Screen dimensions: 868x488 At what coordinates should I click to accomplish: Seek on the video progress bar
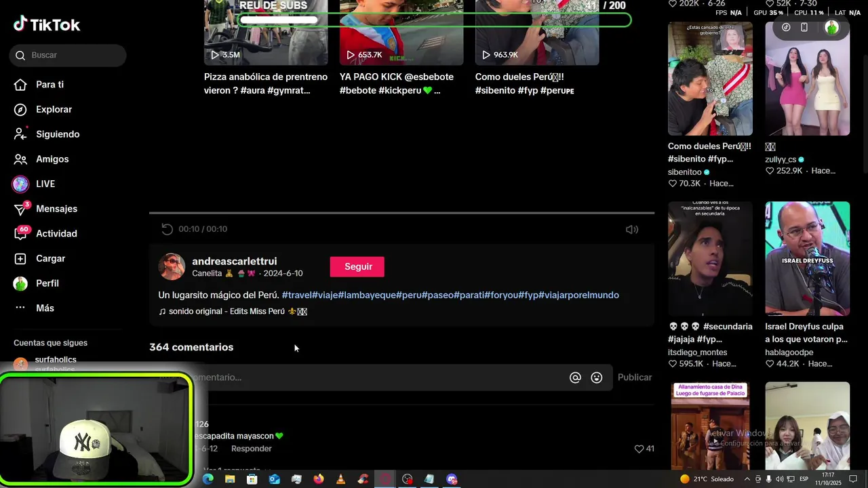tap(401, 213)
